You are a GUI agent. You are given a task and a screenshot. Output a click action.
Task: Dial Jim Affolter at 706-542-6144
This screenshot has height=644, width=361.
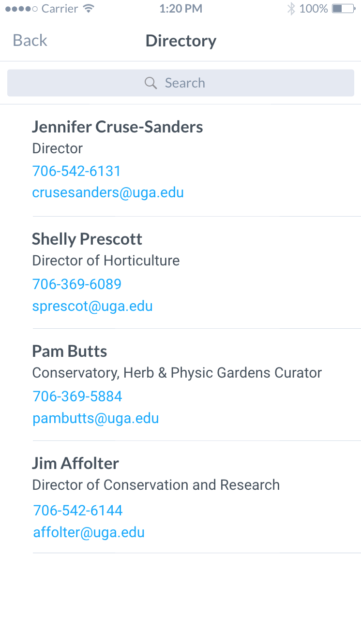tap(78, 511)
